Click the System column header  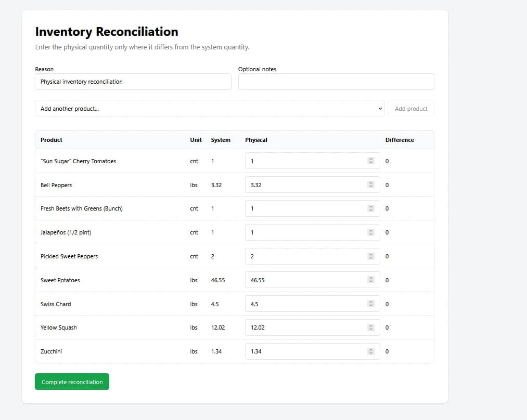tap(221, 140)
